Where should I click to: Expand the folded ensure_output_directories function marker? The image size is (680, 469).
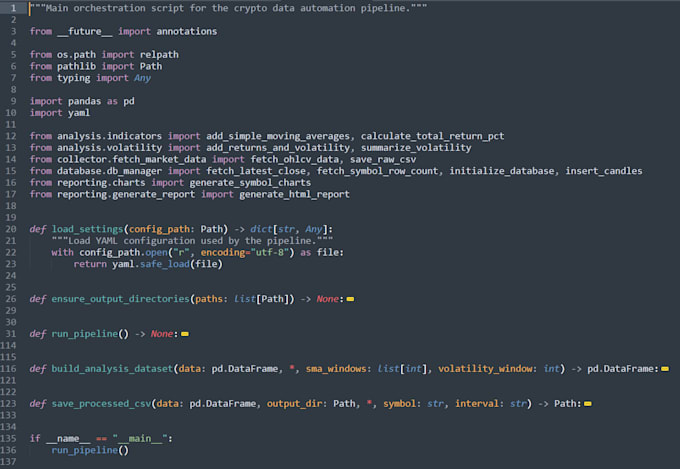(x=350, y=299)
